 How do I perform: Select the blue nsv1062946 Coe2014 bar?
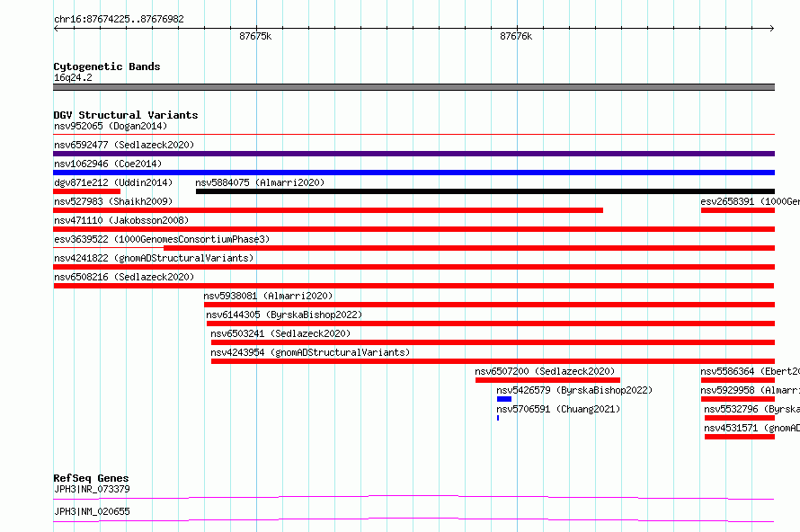[x=413, y=173]
